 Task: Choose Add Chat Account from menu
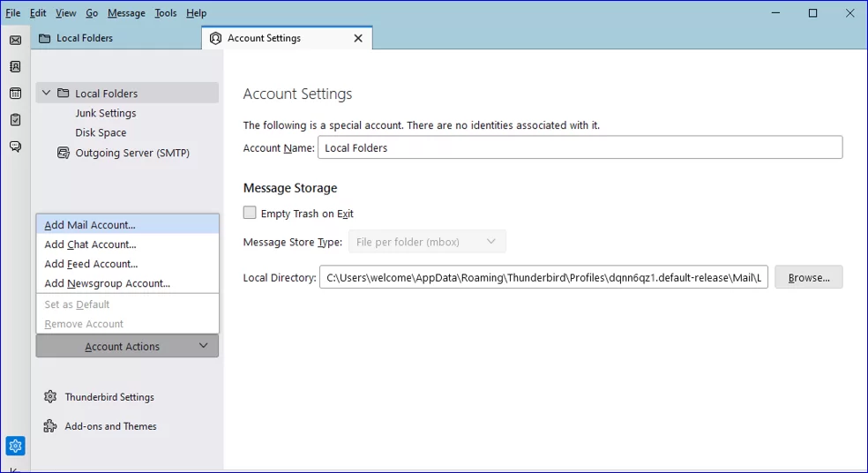pos(127,244)
